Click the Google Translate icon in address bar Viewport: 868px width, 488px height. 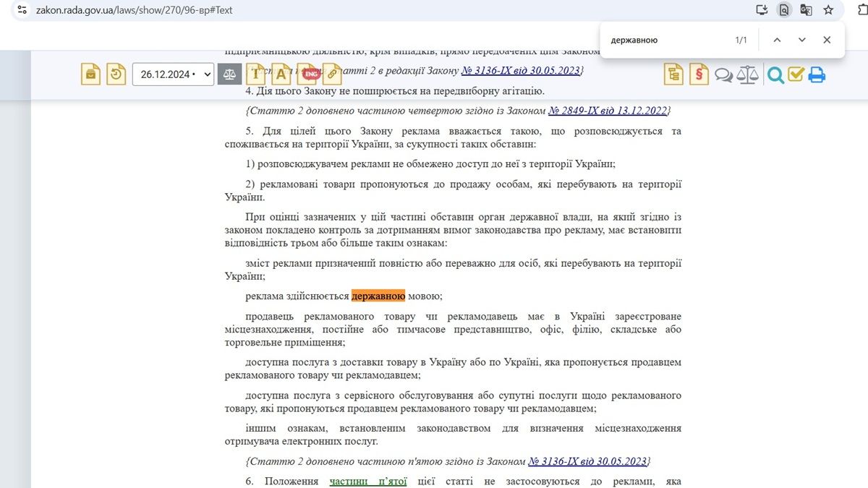[806, 10]
